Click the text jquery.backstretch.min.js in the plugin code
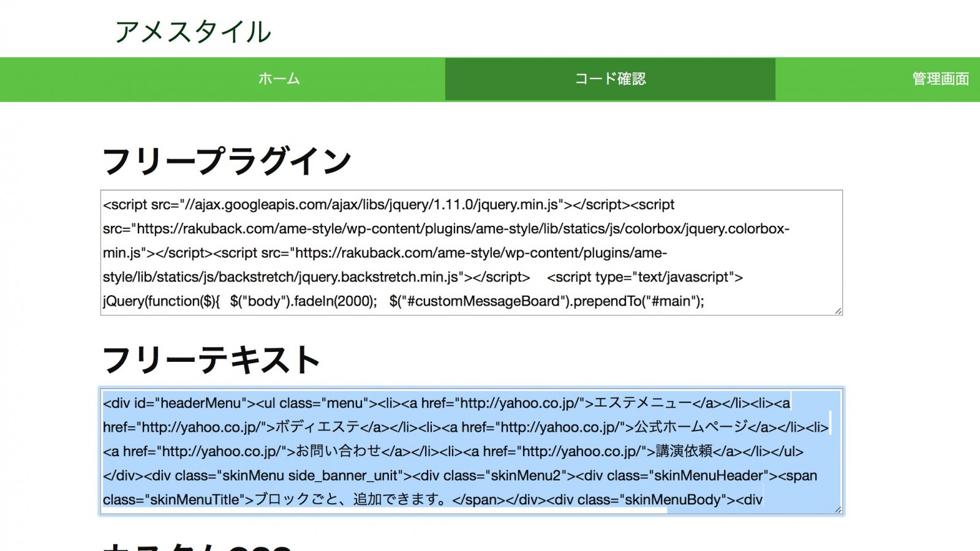This screenshot has height=551, width=980. click(x=379, y=277)
